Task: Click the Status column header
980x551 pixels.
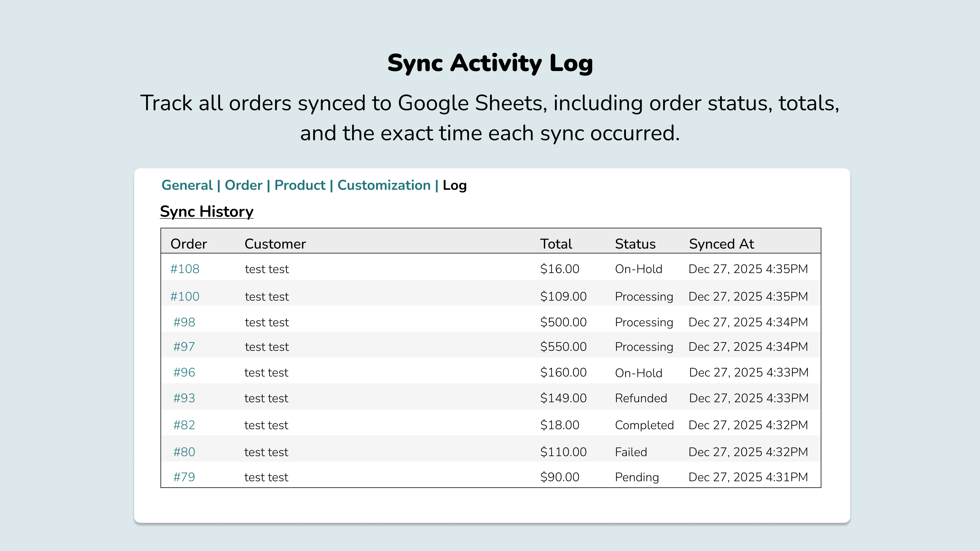Action: 635,244
